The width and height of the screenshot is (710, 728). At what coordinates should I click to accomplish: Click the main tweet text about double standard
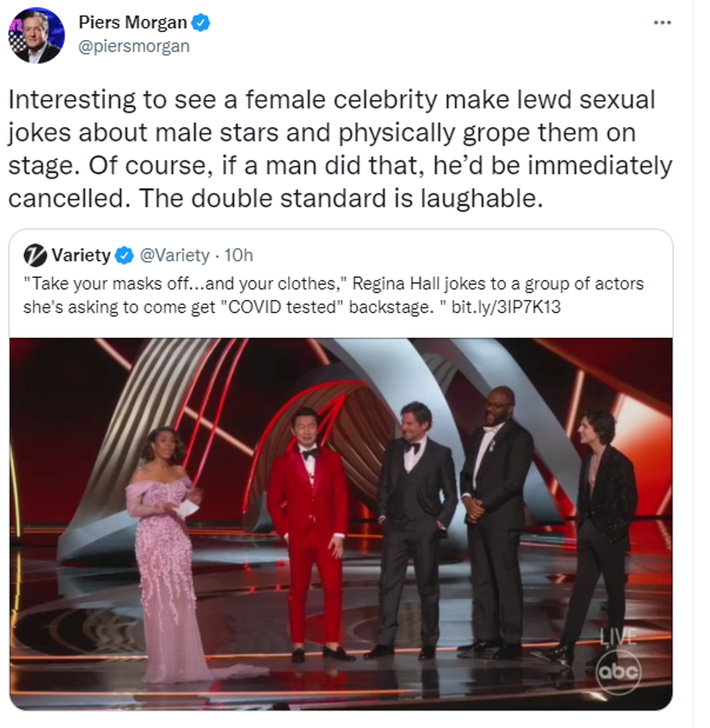pyautogui.click(x=340, y=149)
